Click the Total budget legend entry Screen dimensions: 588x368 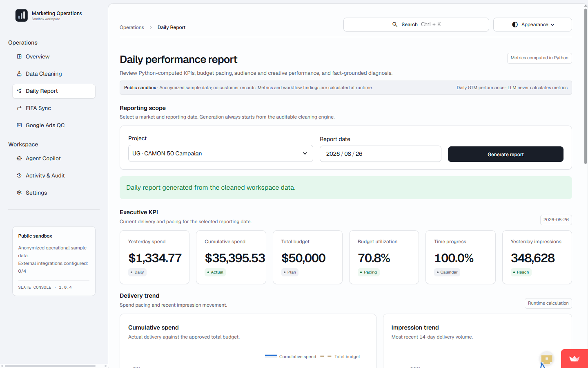point(340,357)
